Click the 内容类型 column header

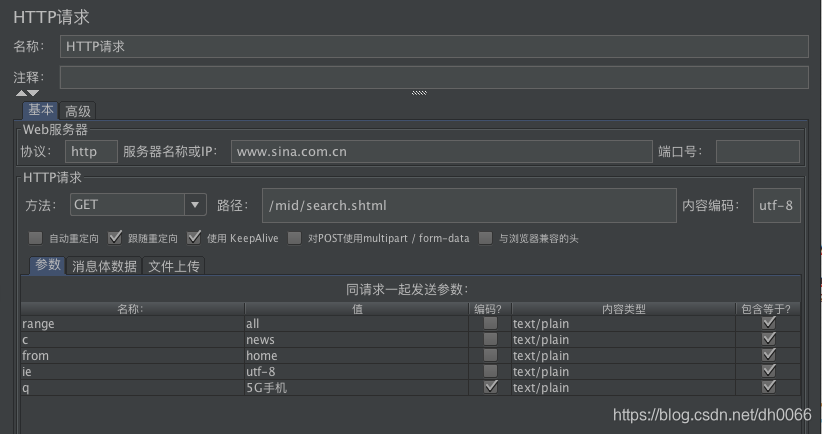click(623, 309)
